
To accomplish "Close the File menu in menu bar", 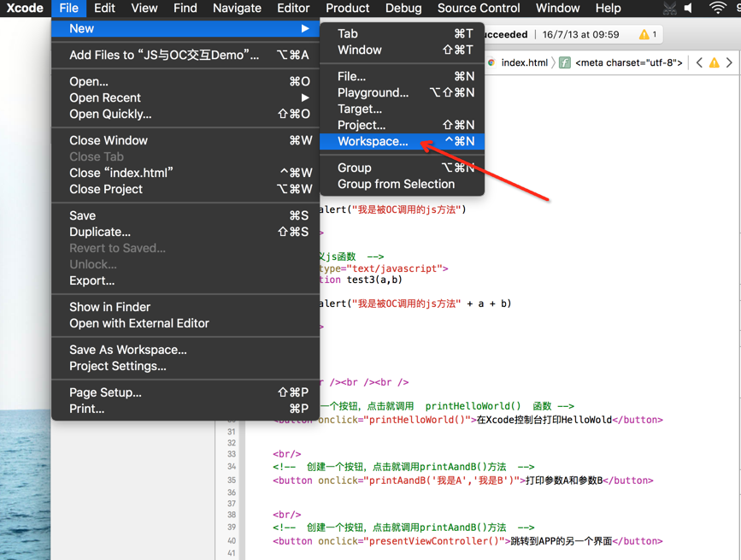I will (x=68, y=8).
